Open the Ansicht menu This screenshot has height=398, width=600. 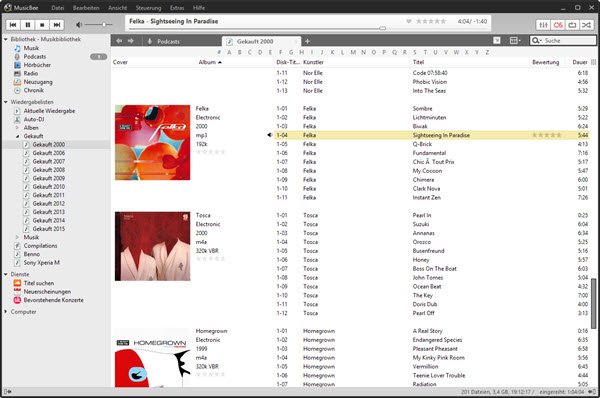pyautogui.click(x=117, y=8)
